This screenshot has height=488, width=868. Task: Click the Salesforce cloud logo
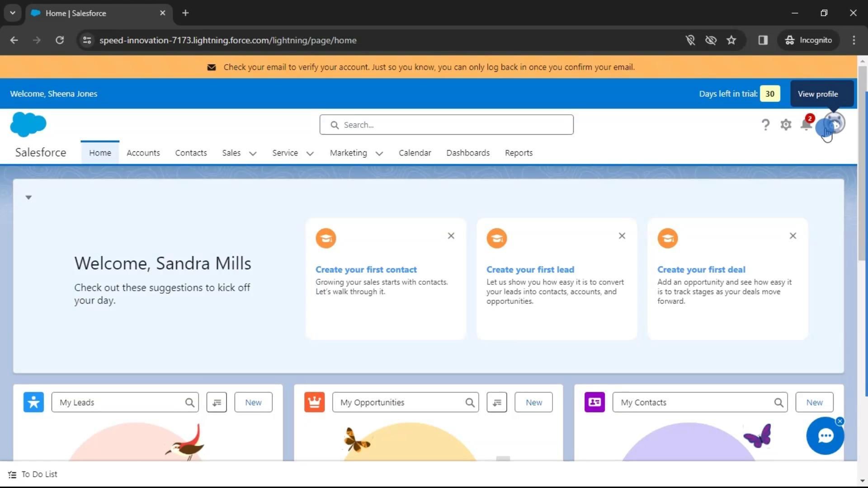pyautogui.click(x=28, y=124)
